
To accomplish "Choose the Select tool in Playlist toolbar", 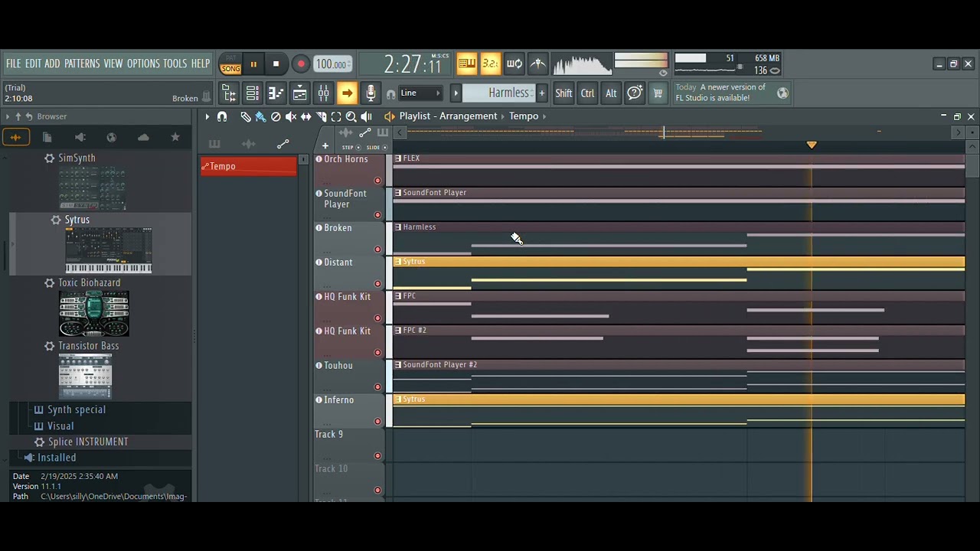I will pyautogui.click(x=336, y=116).
